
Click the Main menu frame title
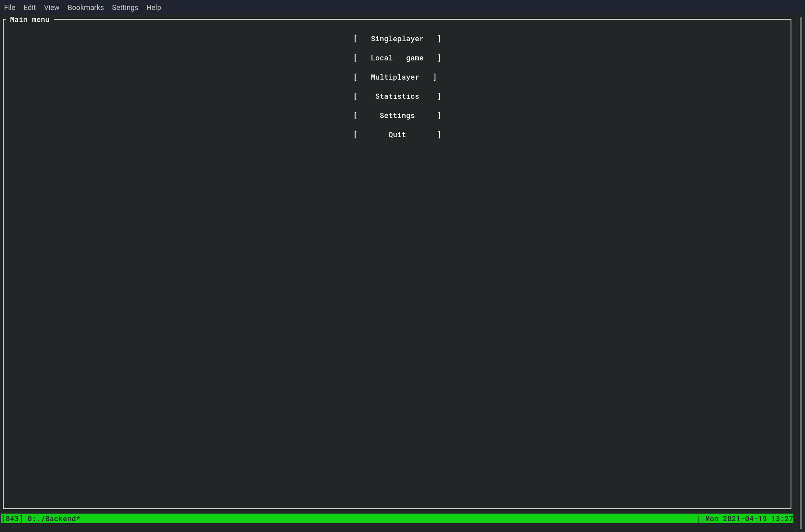[30, 20]
